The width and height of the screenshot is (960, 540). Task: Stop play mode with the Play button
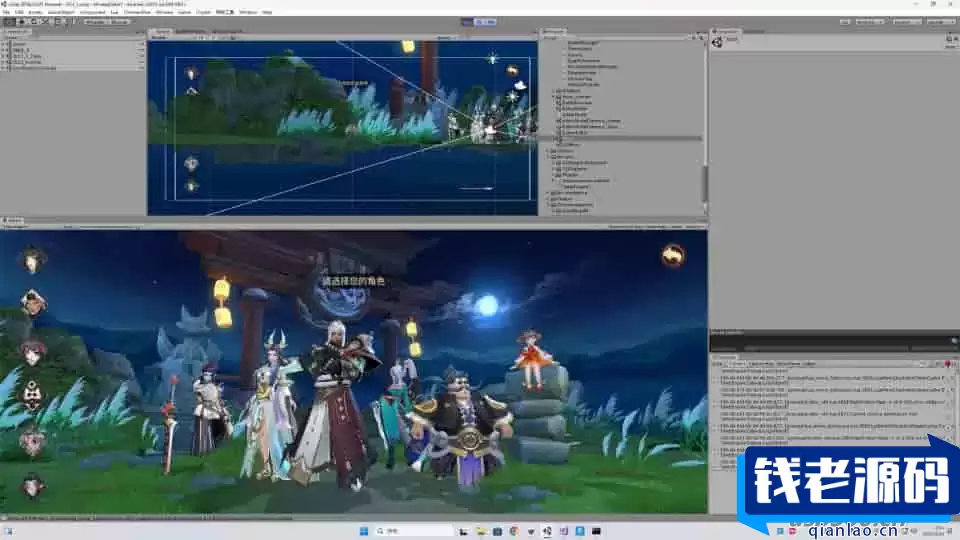point(467,21)
